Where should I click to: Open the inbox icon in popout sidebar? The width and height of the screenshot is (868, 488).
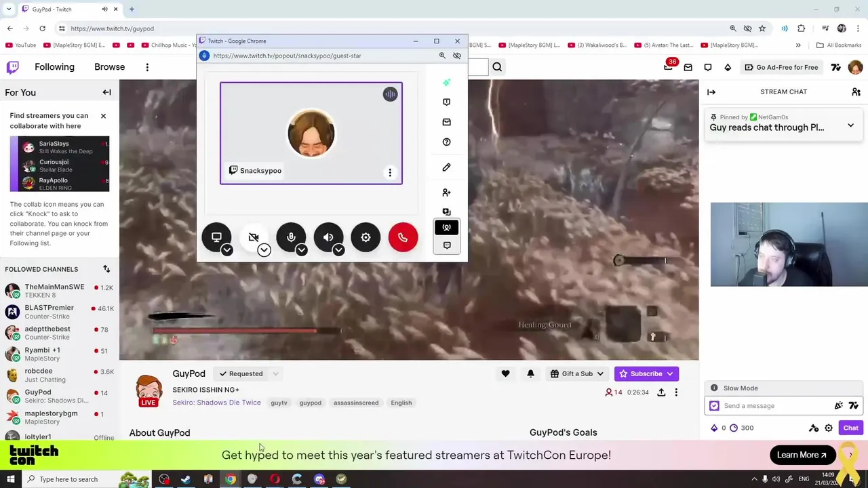click(x=446, y=122)
